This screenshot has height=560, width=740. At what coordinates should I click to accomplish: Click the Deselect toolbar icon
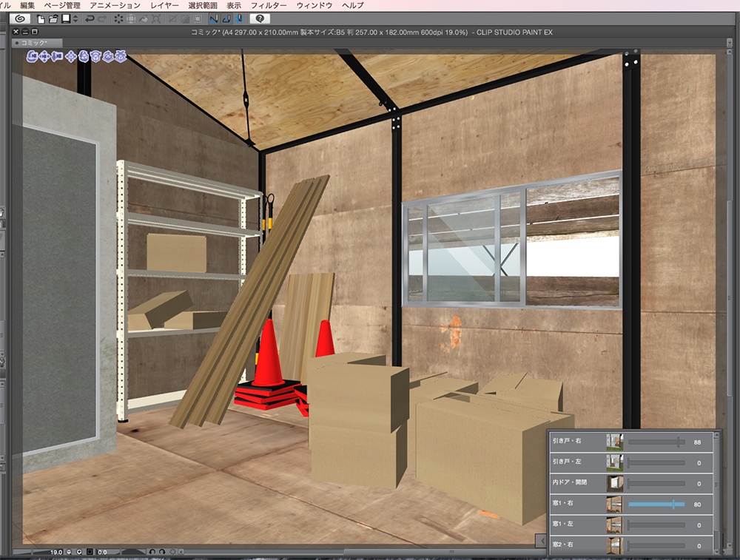(172, 19)
